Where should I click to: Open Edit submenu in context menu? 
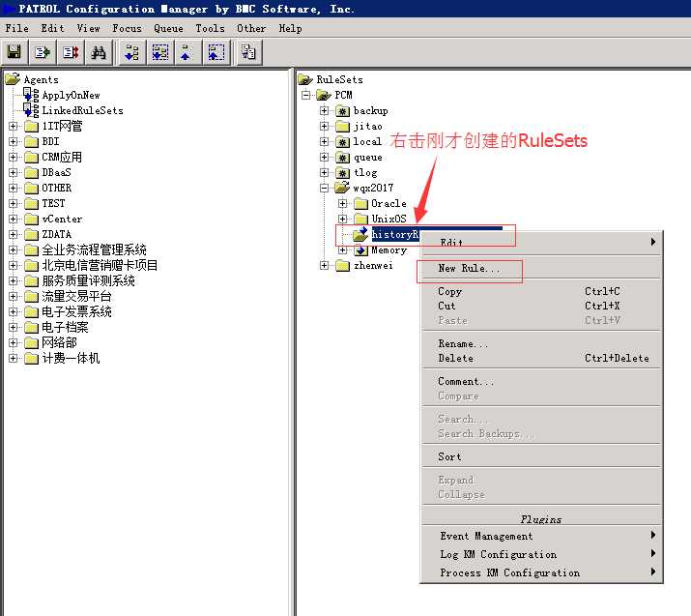(541, 242)
